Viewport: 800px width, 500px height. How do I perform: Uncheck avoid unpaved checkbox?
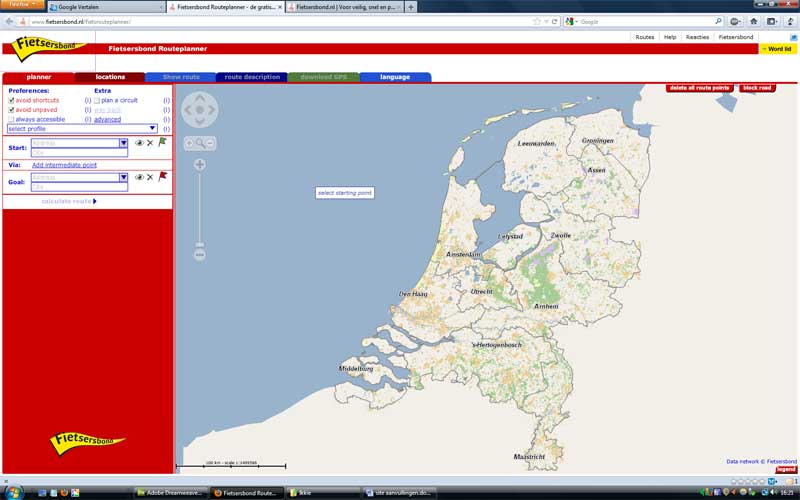(11, 110)
